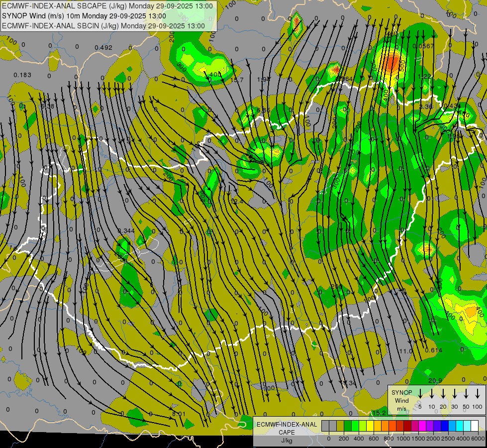This screenshot has width=487, height=448.
Task: Click the 20 m/s wind arrow in legend
Action: tap(443, 393)
